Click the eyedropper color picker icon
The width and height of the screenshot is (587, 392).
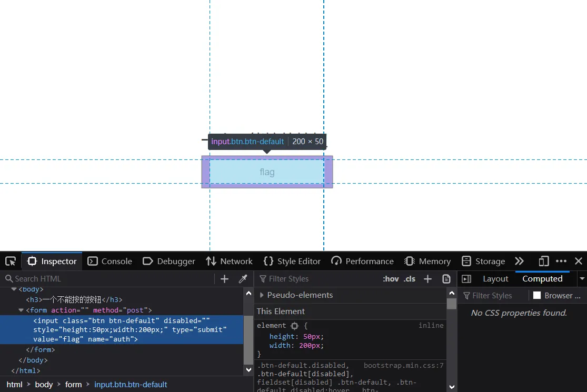pyautogui.click(x=243, y=279)
